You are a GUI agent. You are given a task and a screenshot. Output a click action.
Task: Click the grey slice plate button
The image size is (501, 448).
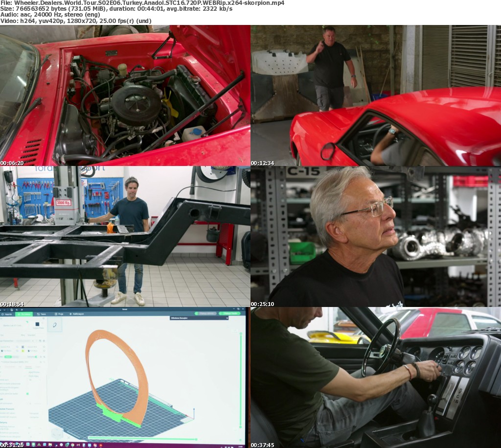pos(206,313)
